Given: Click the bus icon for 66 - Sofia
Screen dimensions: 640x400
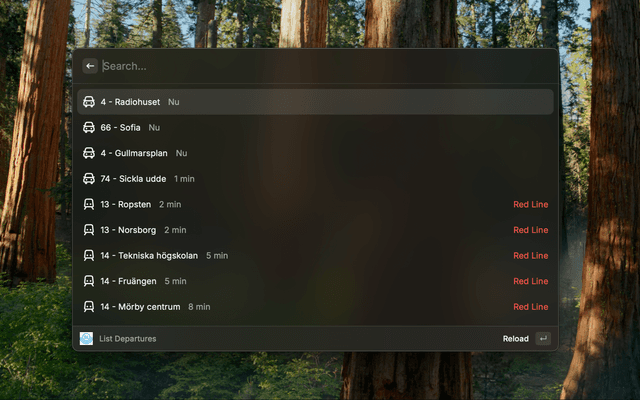Looking at the screenshot, I should coord(89,127).
